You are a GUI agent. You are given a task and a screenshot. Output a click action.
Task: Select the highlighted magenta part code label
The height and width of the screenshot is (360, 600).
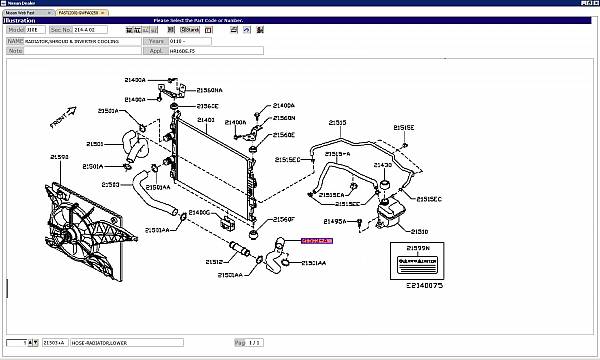pyautogui.click(x=317, y=241)
